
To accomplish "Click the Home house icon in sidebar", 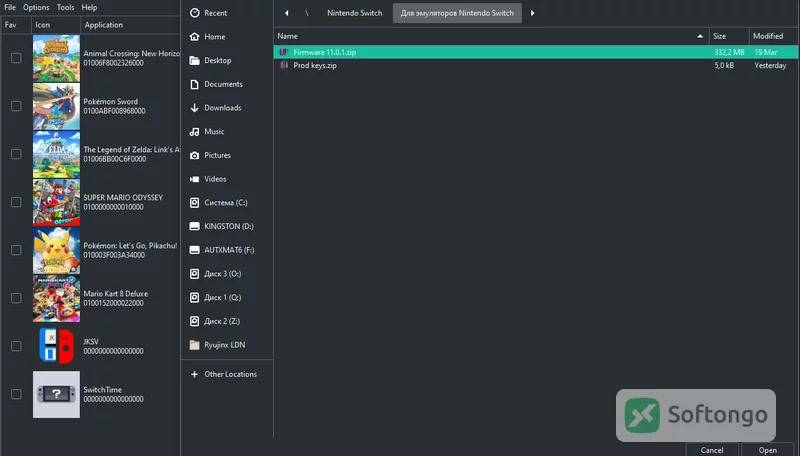I will tap(194, 37).
